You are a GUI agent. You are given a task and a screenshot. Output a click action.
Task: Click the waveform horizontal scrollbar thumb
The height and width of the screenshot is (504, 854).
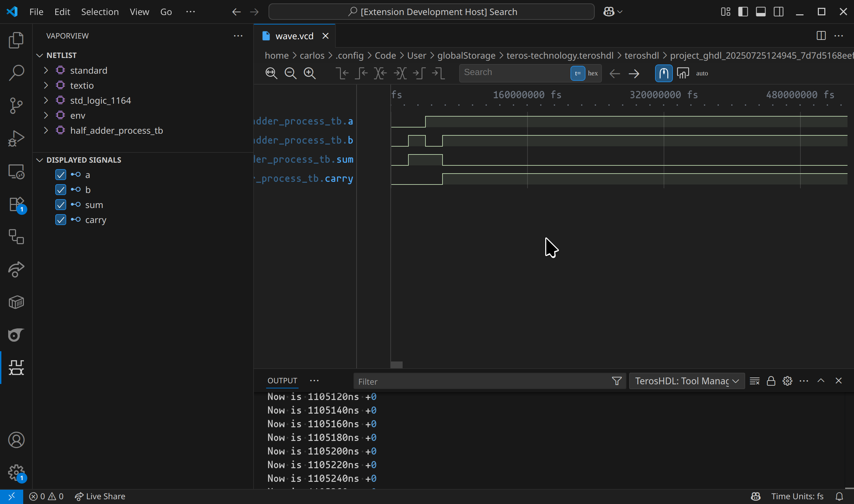tap(396, 365)
